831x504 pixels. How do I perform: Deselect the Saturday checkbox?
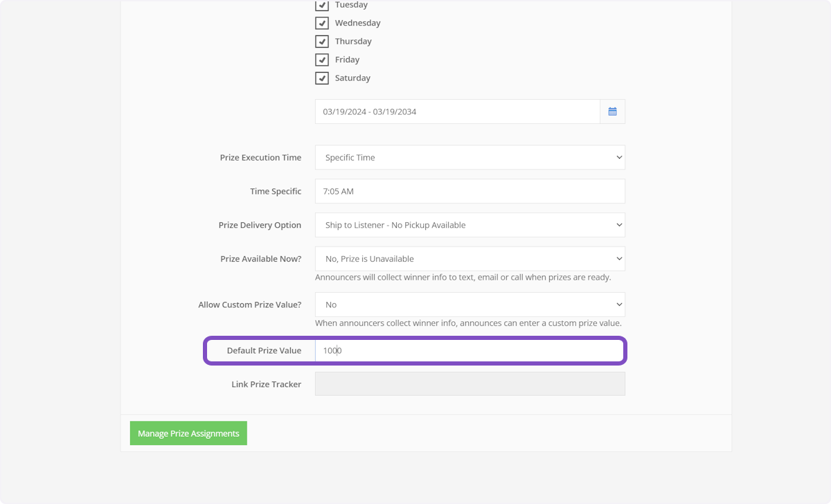(322, 78)
